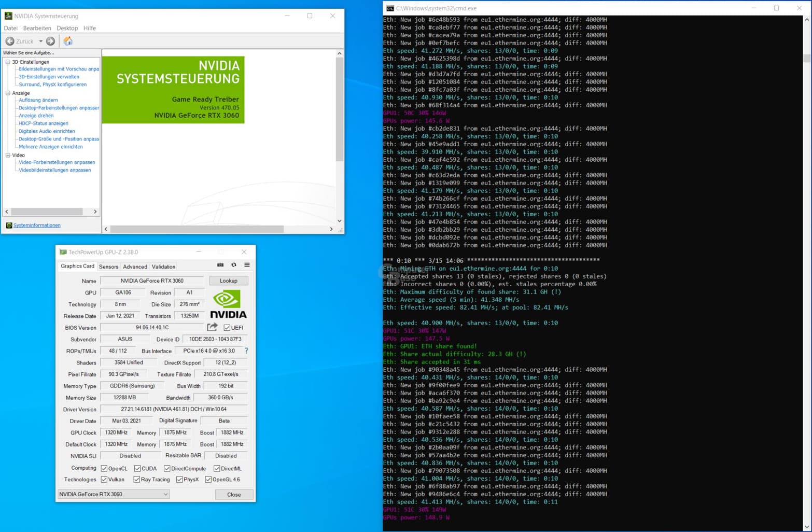Click NVIDIA content pane horizontal scrollbar
The image size is (812, 532).
click(197, 229)
